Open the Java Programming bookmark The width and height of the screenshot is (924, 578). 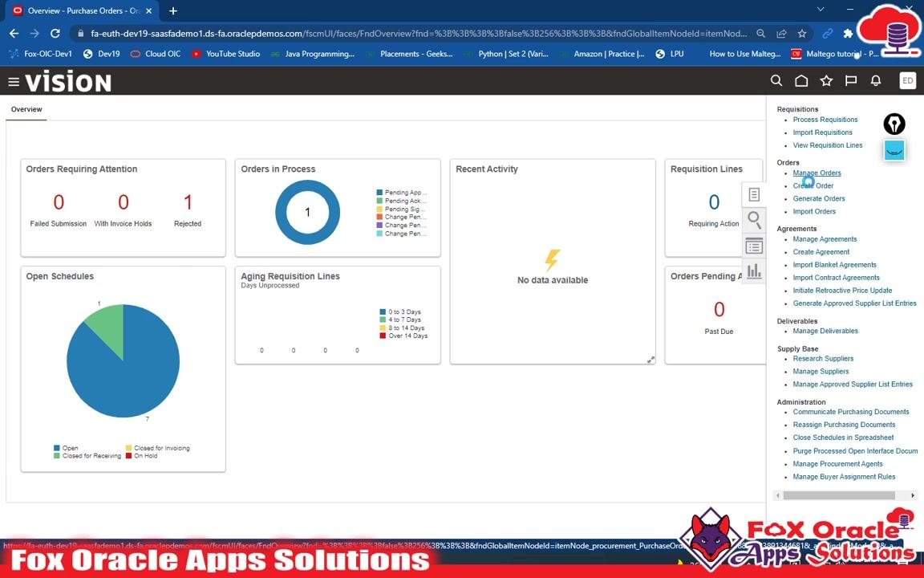[x=313, y=54]
